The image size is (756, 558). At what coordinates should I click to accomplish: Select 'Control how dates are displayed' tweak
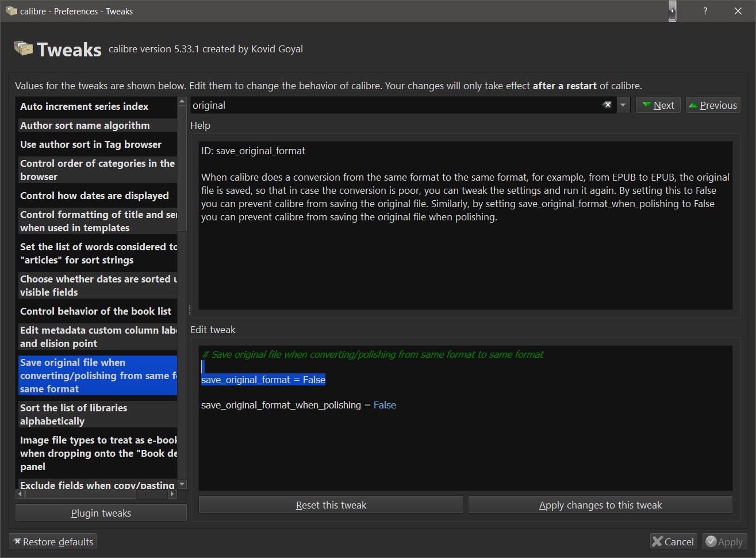[x=98, y=196]
